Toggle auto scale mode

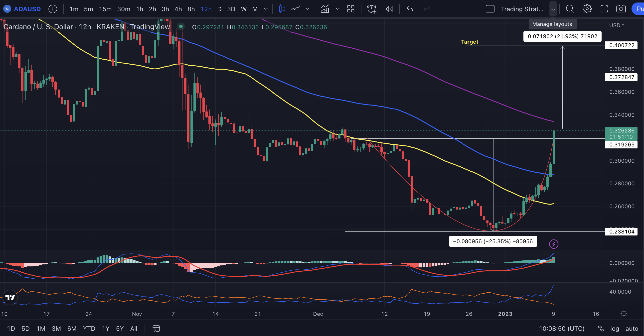point(632,329)
